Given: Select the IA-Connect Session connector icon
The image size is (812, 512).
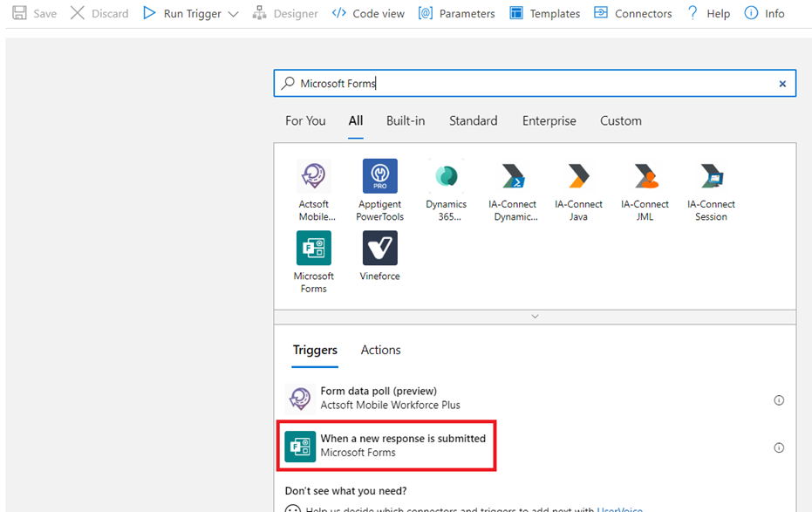Looking at the screenshot, I should [711, 176].
